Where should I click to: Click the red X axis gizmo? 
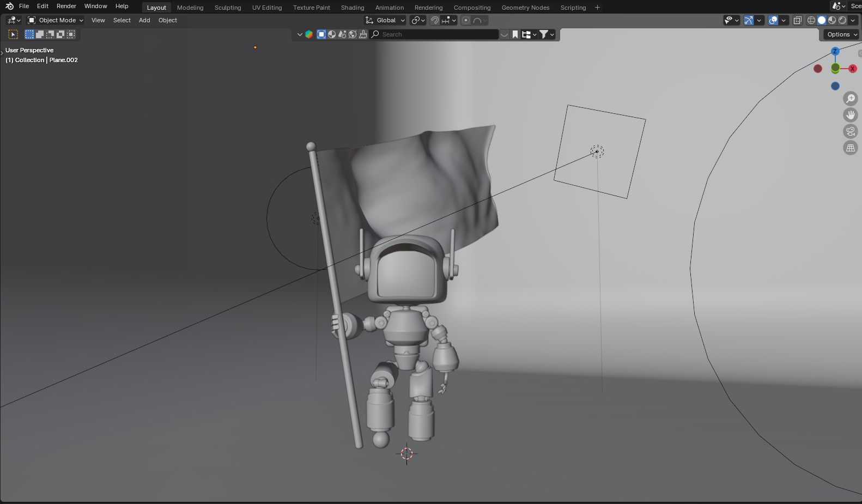852,69
